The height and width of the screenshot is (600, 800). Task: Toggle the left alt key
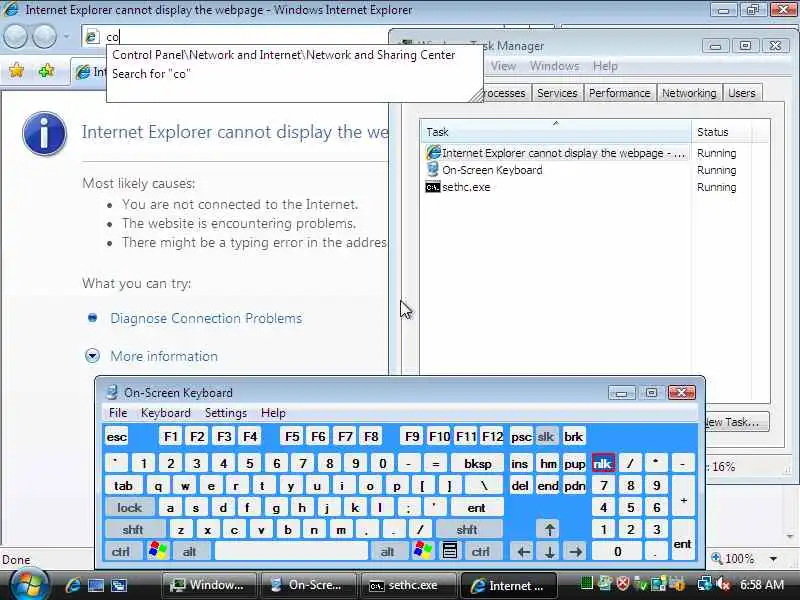[190, 552]
